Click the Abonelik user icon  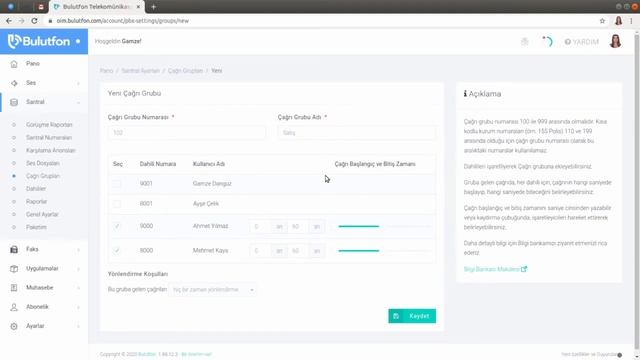click(x=14, y=307)
